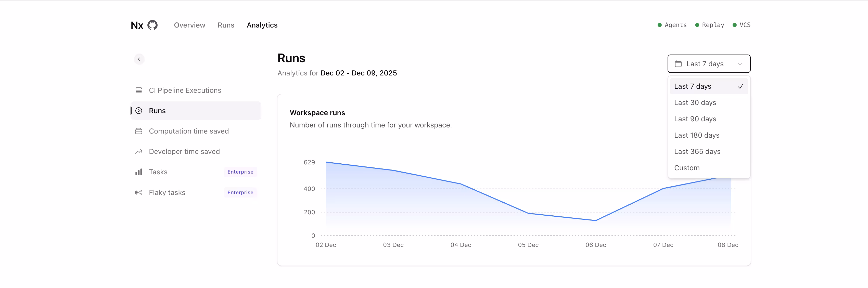Click the Agents status indicator

pyautogui.click(x=672, y=25)
